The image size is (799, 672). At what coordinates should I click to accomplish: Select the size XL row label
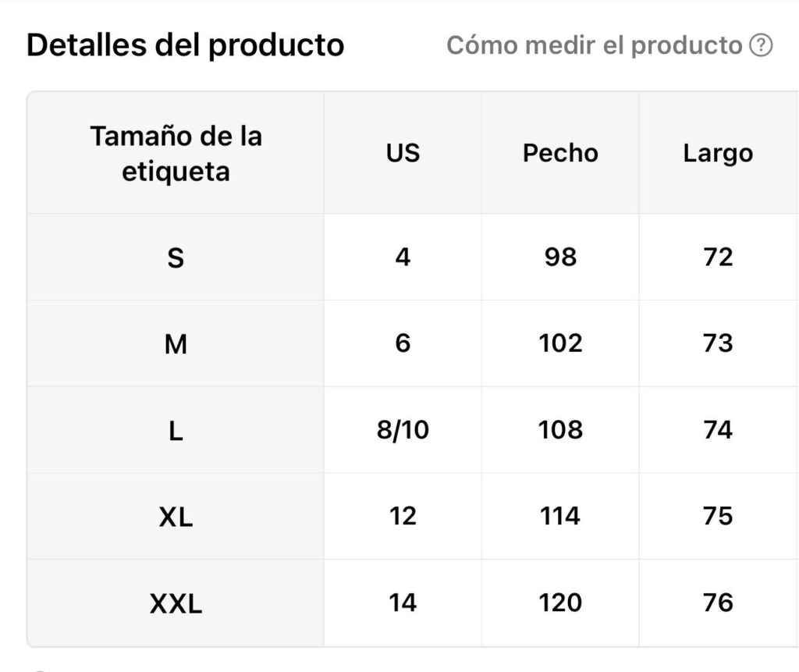[176, 517]
